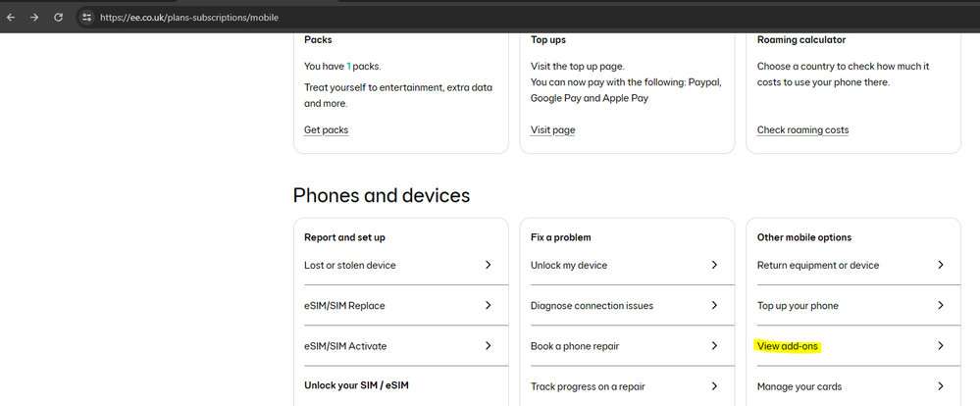The height and width of the screenshot is (406, 980).
Task: Reload the page with refresh icon
Action: [x=59, y=17]
